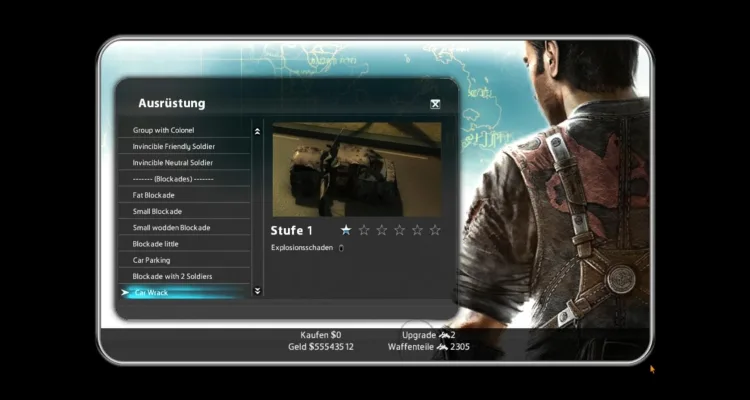Image resolution: width=750 pixels, height=400 pixels.
Task: Click the second upgrade star
Action: click(x=364, y=230)
